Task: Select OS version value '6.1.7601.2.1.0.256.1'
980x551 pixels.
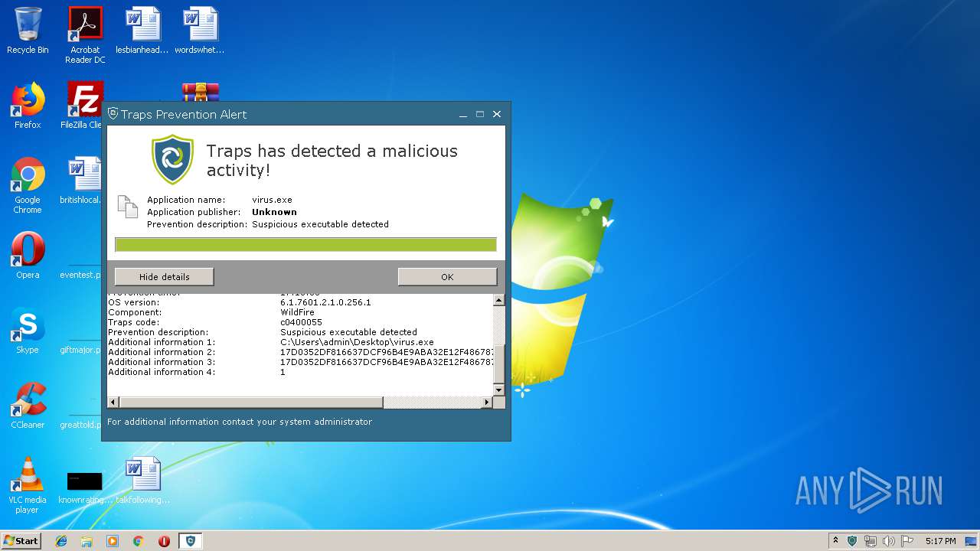Action: pos(325,302)
